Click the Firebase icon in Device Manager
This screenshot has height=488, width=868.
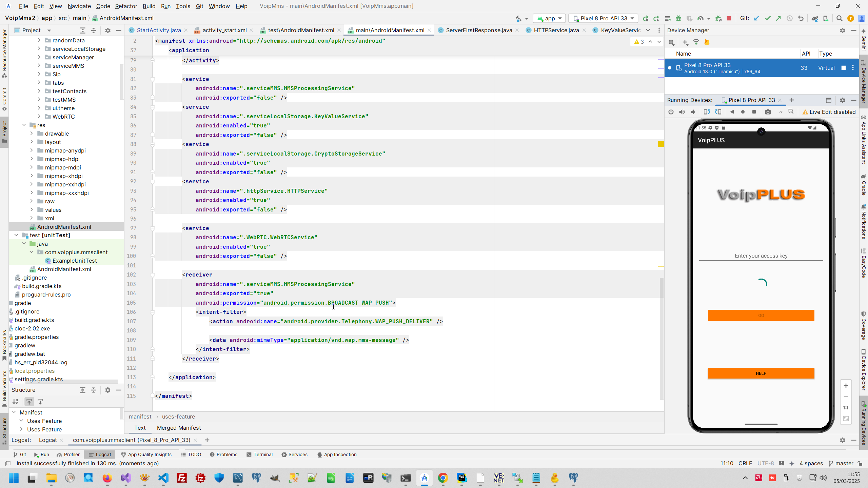pos(707,42)
